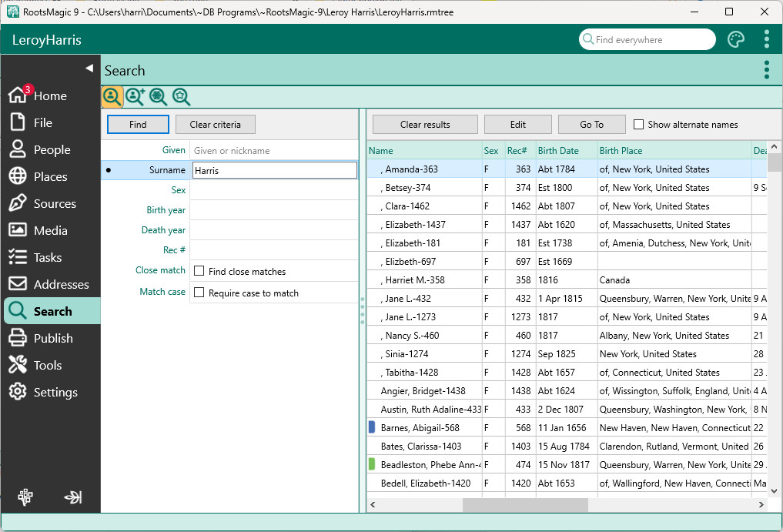Click the Clear results button

point(425,124)
